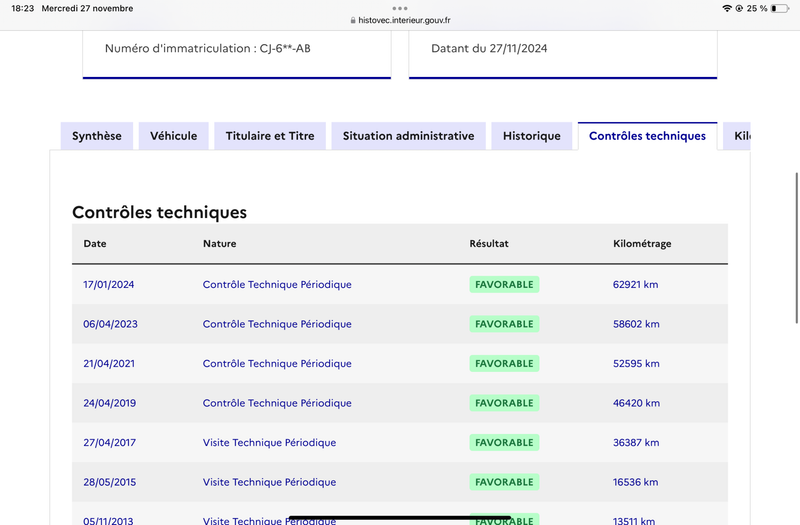This screenshot has height=525, width=800.
Task: Go to the Historique tab
Action: click(532, 136)
